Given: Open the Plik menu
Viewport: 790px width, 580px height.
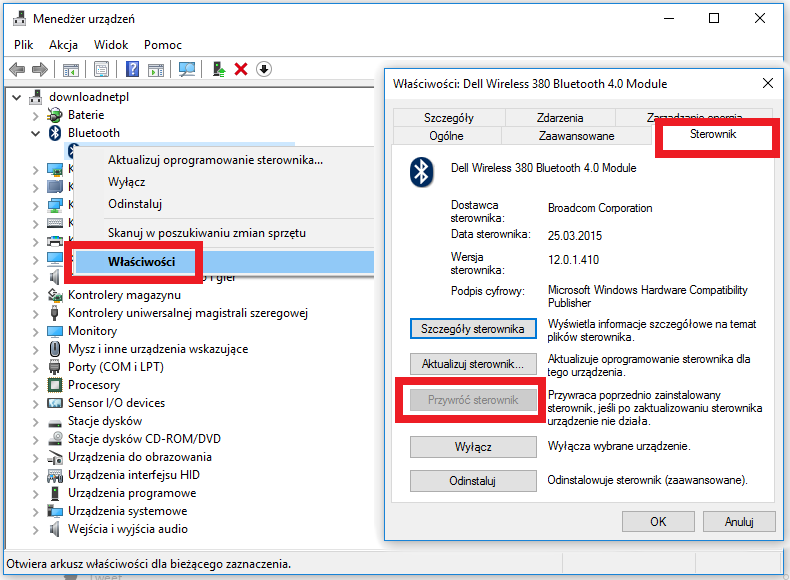Looking at the screenshot, I should click(x=23, y=45).
